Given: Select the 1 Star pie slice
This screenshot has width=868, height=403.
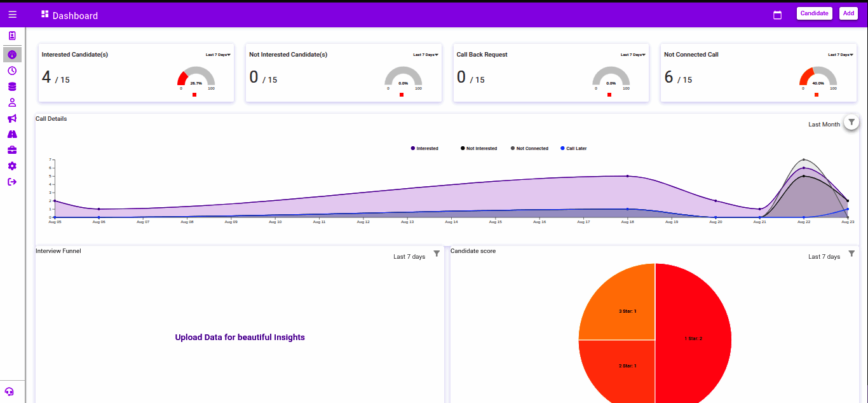Looking at the screenshot, I should click(693, 338).
